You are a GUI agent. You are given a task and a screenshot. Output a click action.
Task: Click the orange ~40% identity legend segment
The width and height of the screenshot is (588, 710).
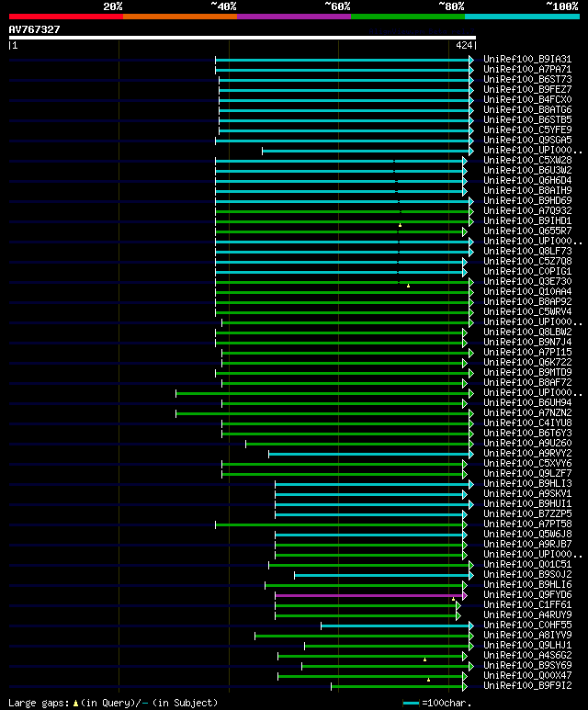180,17
